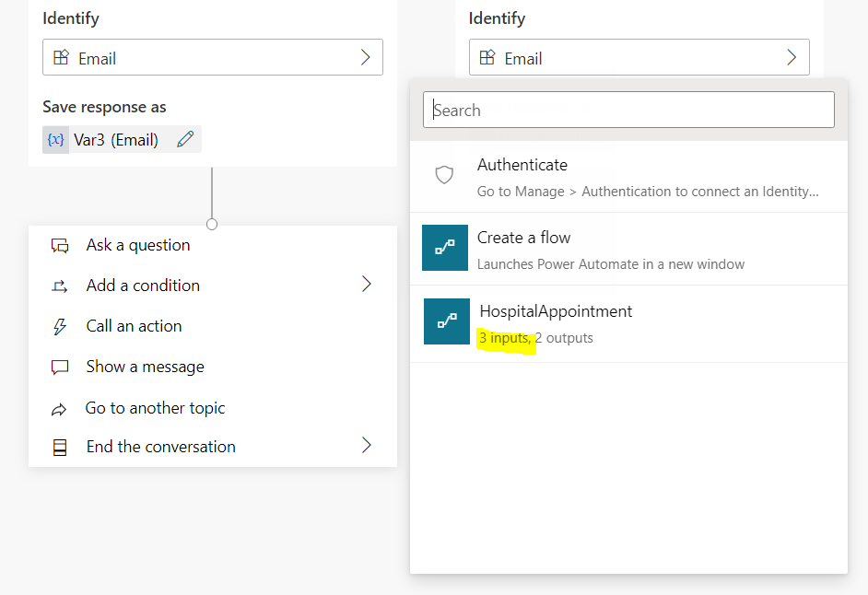Choose Go to another topic from menu

coord(213,408)
